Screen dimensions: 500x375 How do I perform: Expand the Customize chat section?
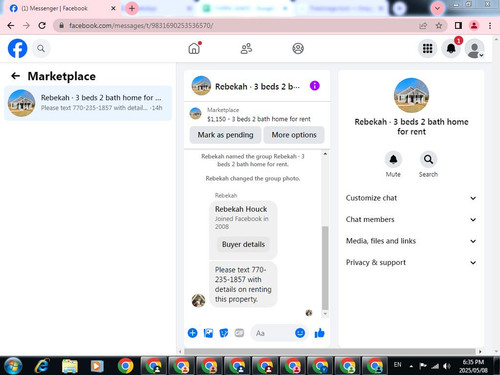(x=411, y=198)
